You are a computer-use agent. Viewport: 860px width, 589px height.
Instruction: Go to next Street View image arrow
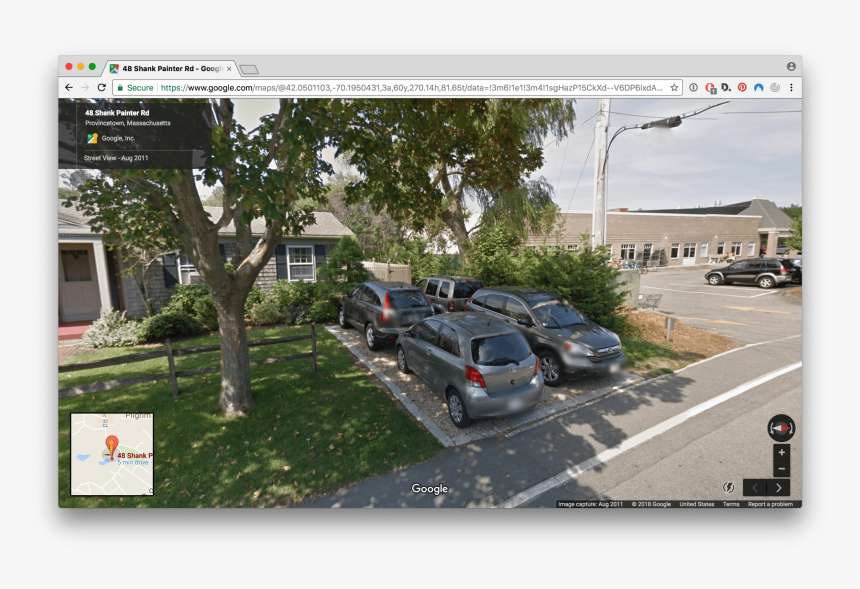coord(778,488)
